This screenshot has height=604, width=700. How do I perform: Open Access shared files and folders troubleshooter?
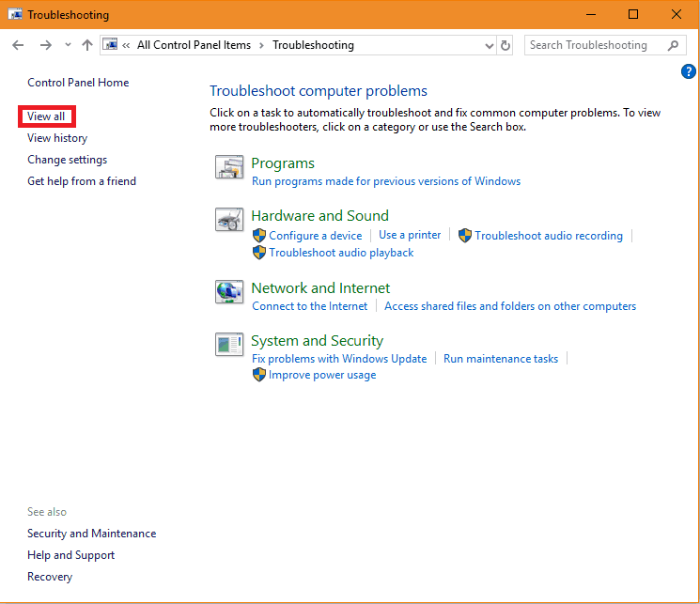tap(510, 306)
